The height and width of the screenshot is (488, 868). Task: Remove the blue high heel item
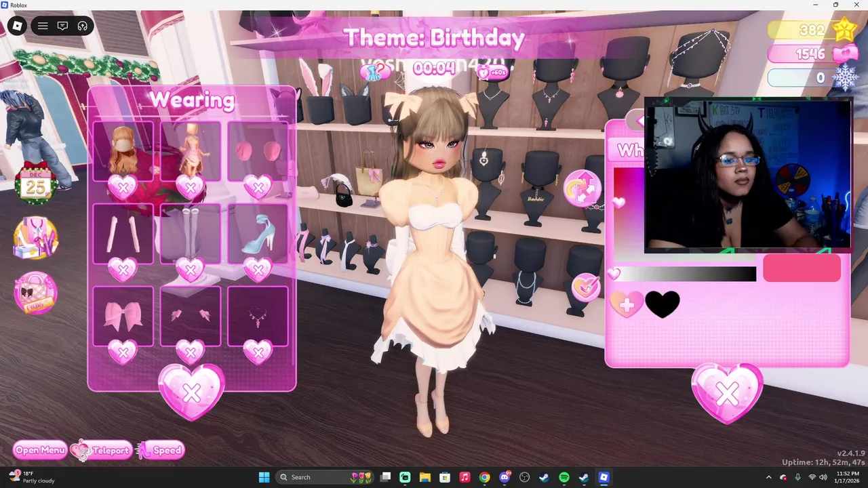pyautogui.click(x=258, y=270)
